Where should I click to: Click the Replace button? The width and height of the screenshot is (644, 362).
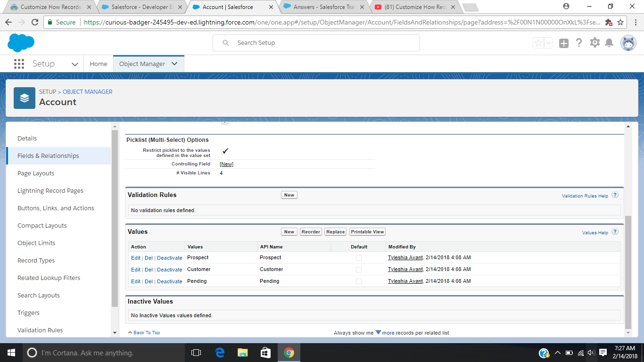click(335, 231)
